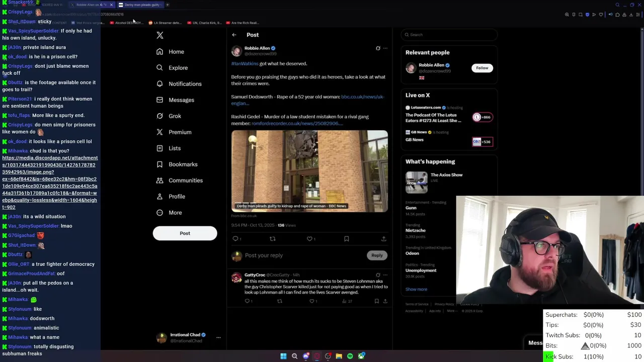Click the white Post button
This screenshot has height=362, width=644.
[185, 233]
